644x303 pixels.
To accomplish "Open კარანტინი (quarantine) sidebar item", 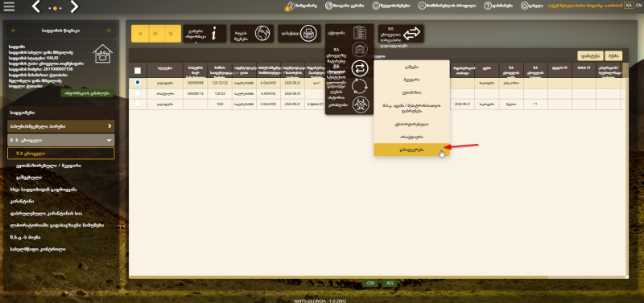I will tap(23, 201).
